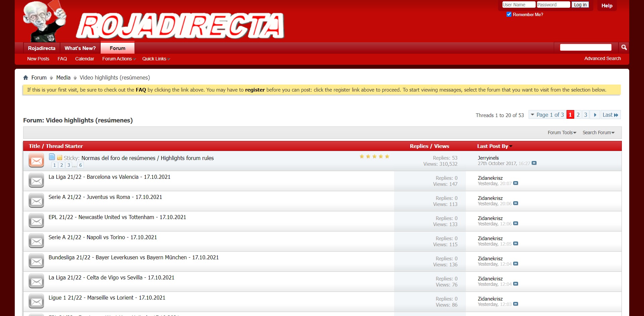Go to last post of Leverkusen vs Bayern thread

516,264
